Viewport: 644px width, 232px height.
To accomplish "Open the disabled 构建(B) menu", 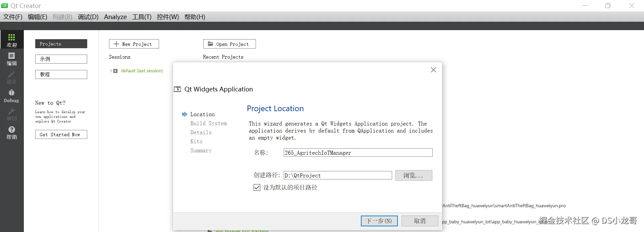I will click(x=62, y=17).
